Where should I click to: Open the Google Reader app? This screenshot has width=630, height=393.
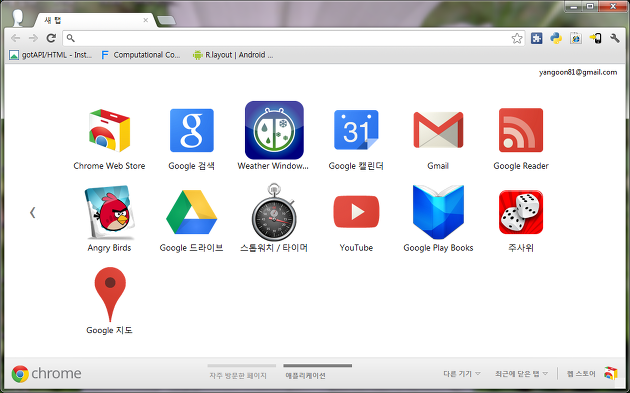coord(521,130)
